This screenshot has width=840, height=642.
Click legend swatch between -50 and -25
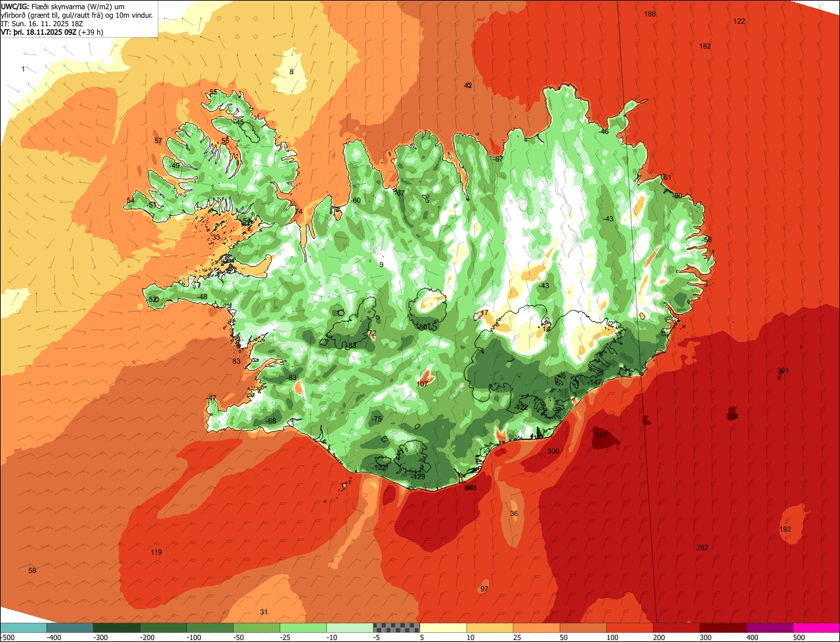coord(257,628)
